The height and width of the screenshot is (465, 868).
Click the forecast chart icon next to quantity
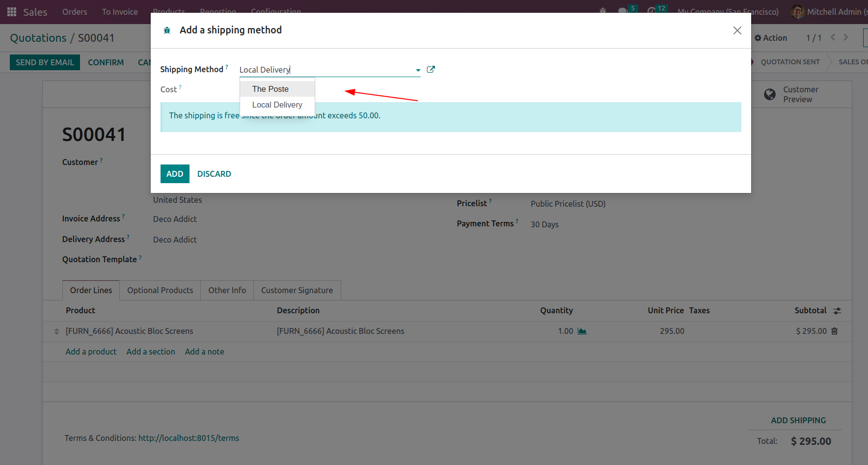click(x=582, y=331)
